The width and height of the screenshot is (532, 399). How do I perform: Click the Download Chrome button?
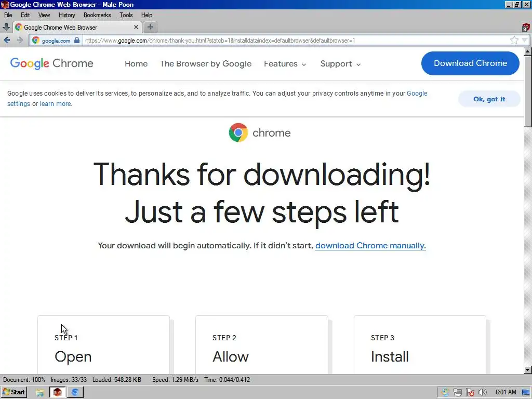(x=470, y=63)
